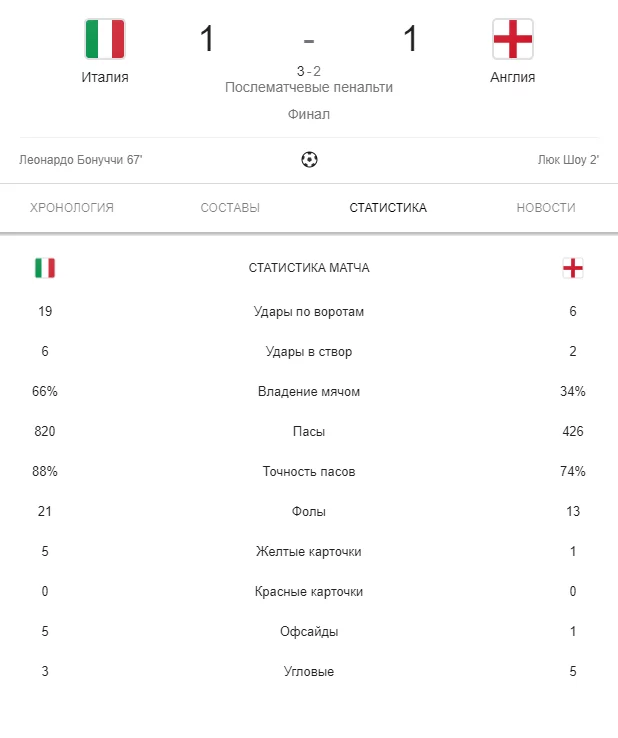Viewport: 618px width, 738px height.
Task: Click the Послематчевые пенальти label
Action: 309,87
